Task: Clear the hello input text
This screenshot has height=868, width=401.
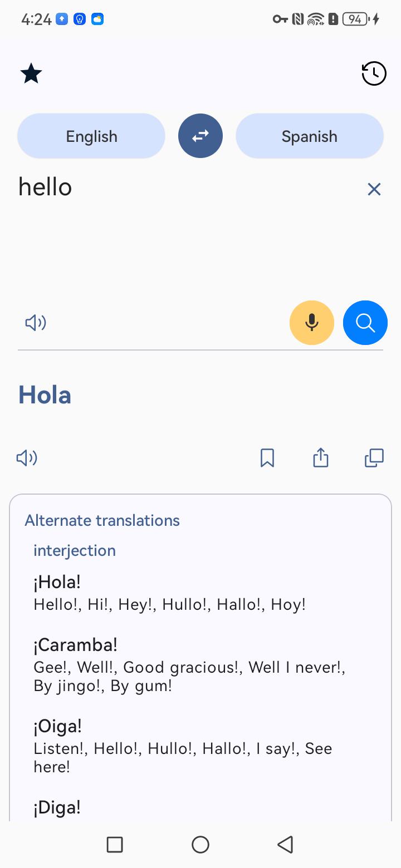Action: pyautogui.click(x=374, y=189)
